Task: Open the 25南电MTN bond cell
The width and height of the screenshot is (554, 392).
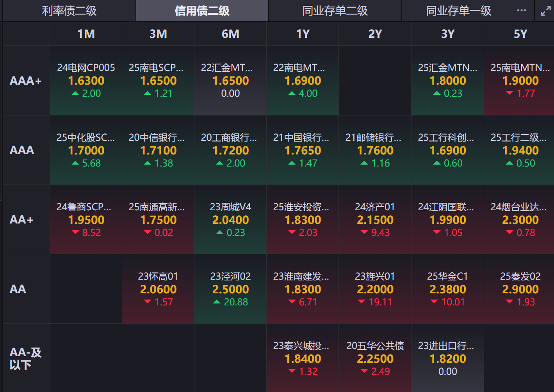Action: pos(519,80)
